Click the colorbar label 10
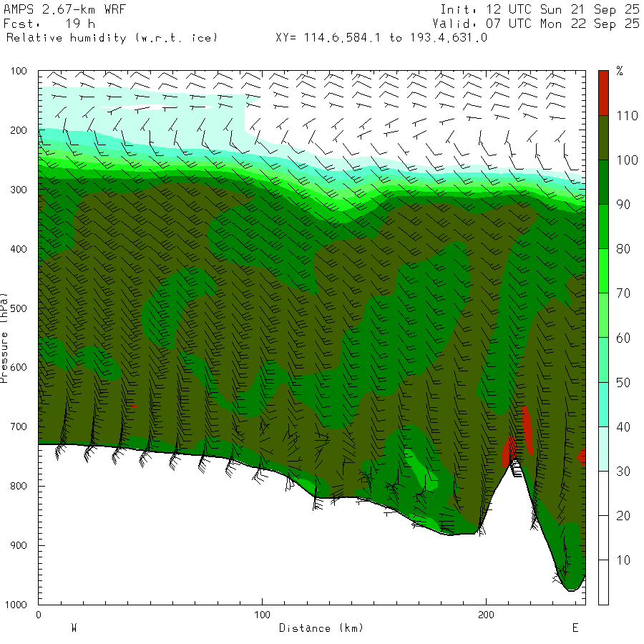This screenshot has width=644, height=644. click(623, 560)
